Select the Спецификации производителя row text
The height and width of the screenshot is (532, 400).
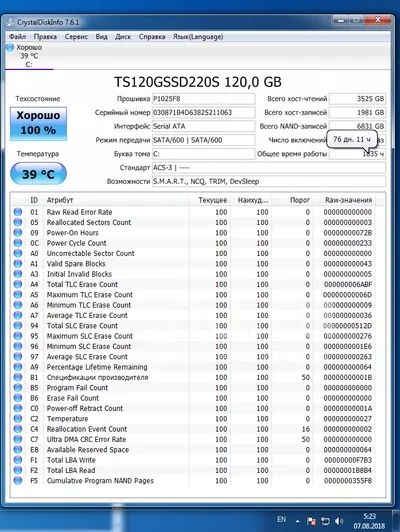97,377
